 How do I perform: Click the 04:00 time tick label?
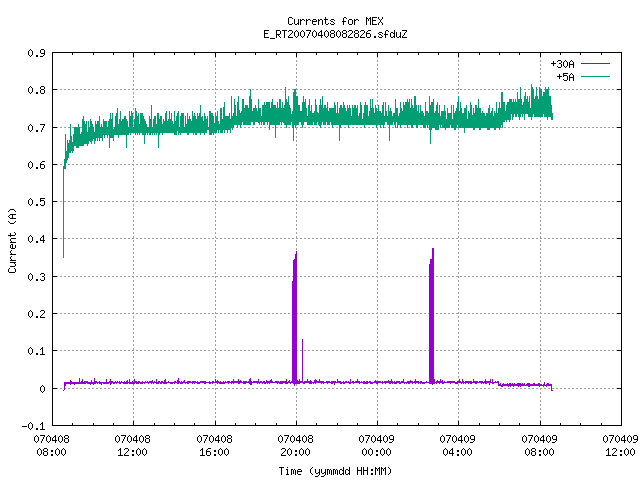[458, 452]
